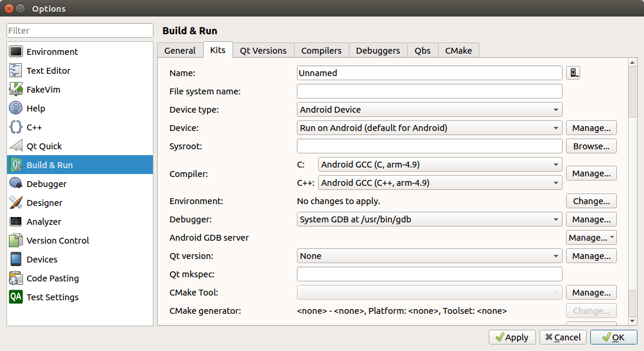Open the Debugger settings category
644x351 pixels.
pos(16,183)
